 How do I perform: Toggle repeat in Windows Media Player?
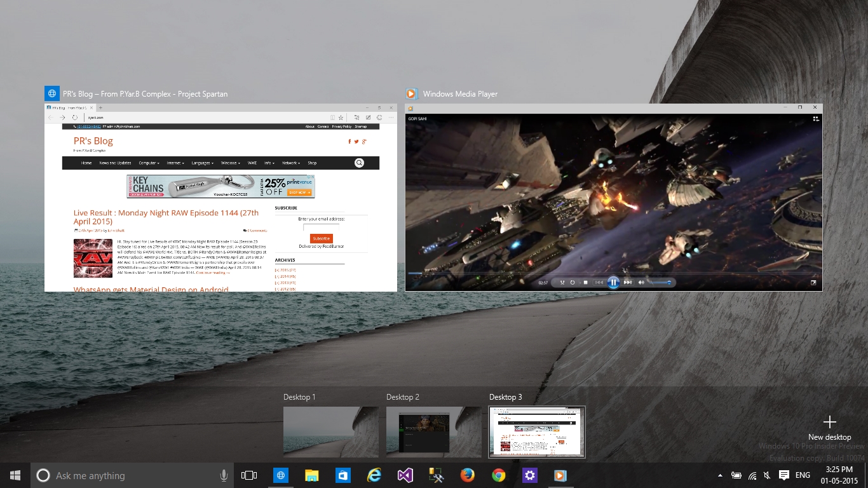[573, 282]
